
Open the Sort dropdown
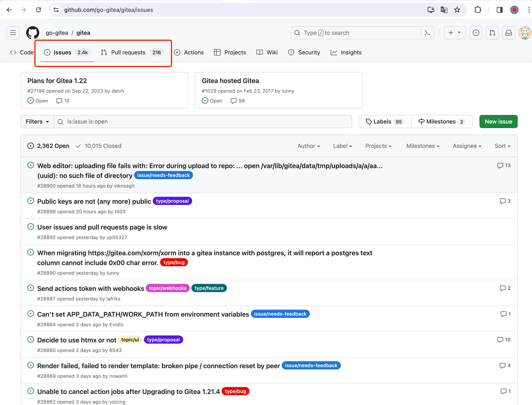point(503,146)
